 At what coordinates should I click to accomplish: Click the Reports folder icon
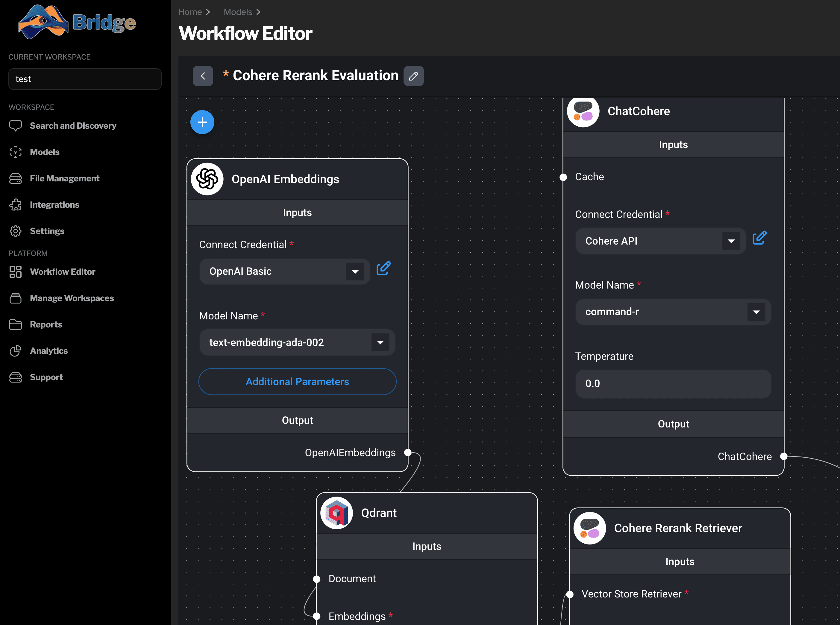pos(16,324)
